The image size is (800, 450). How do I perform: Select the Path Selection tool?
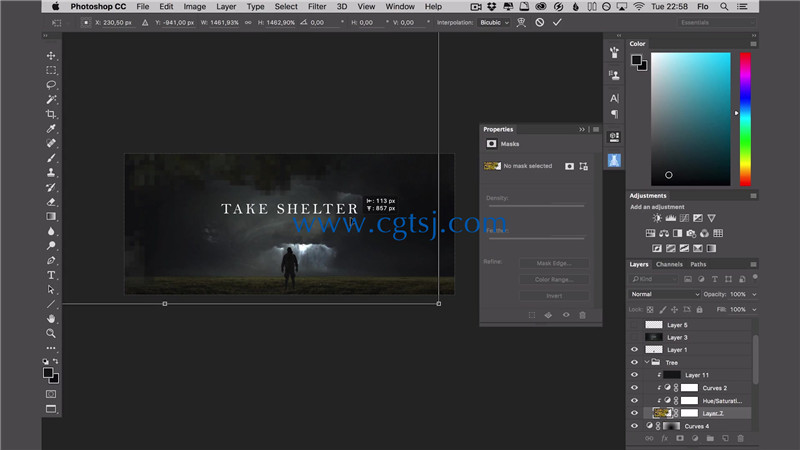51,290
